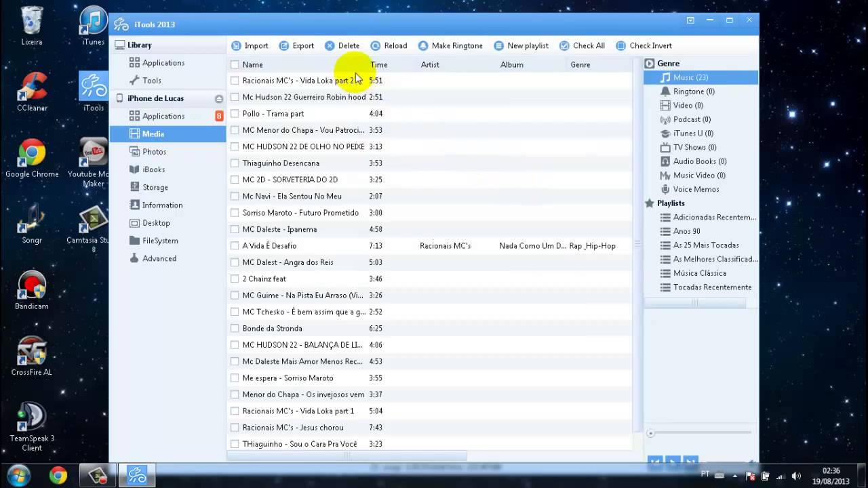Check the MC 2D - SORVETERIA DO 2D song
868x488 pixels.
pyautogui.click(x=235, y=180)
